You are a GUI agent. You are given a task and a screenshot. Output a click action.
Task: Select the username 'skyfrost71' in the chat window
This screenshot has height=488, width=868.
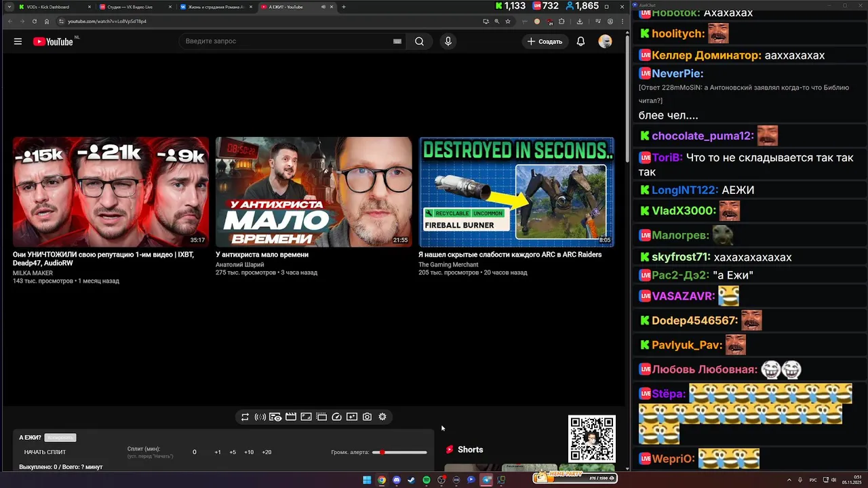[x=681, y=257]
